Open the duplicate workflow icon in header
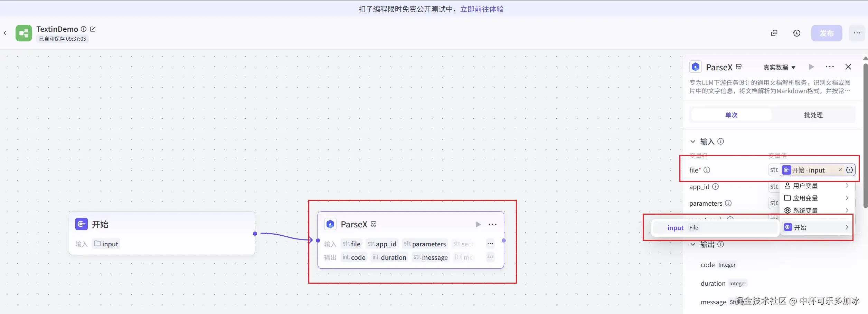This screenshot has width=868, height=314. (774, 33)
